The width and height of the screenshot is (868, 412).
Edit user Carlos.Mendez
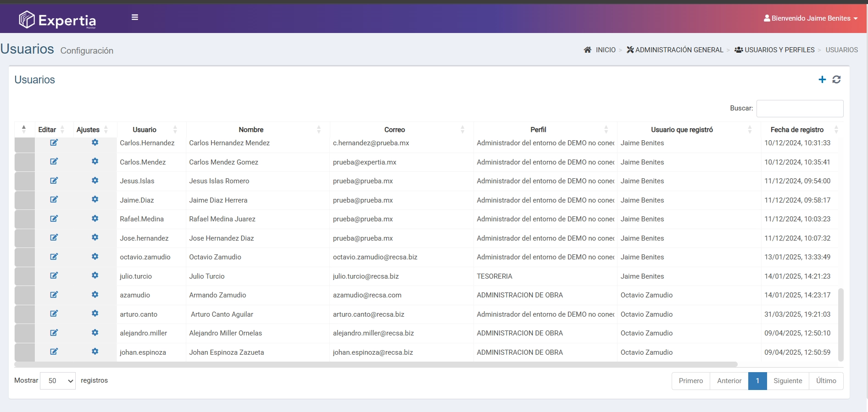pyautogui.click(x=54, y=161)
